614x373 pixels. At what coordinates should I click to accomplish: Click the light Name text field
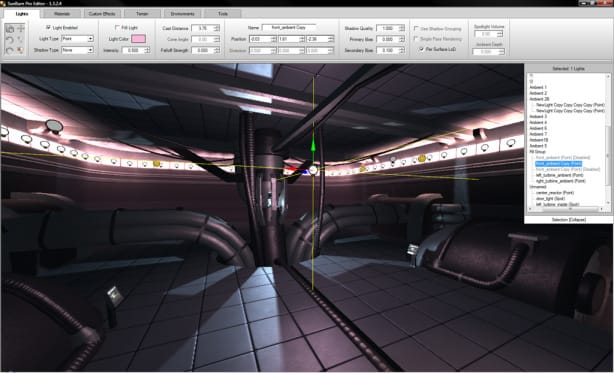[x=289, y=27]
